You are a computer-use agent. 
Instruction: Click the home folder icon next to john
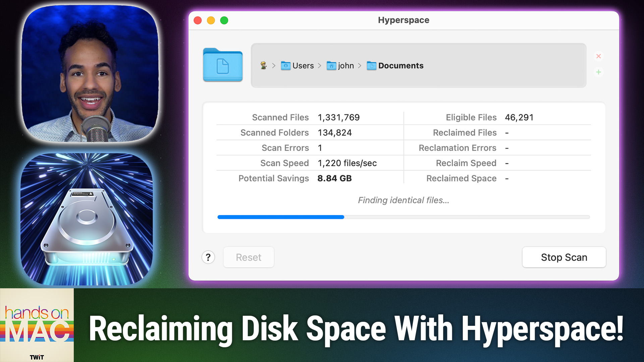(x=331, y=66)
